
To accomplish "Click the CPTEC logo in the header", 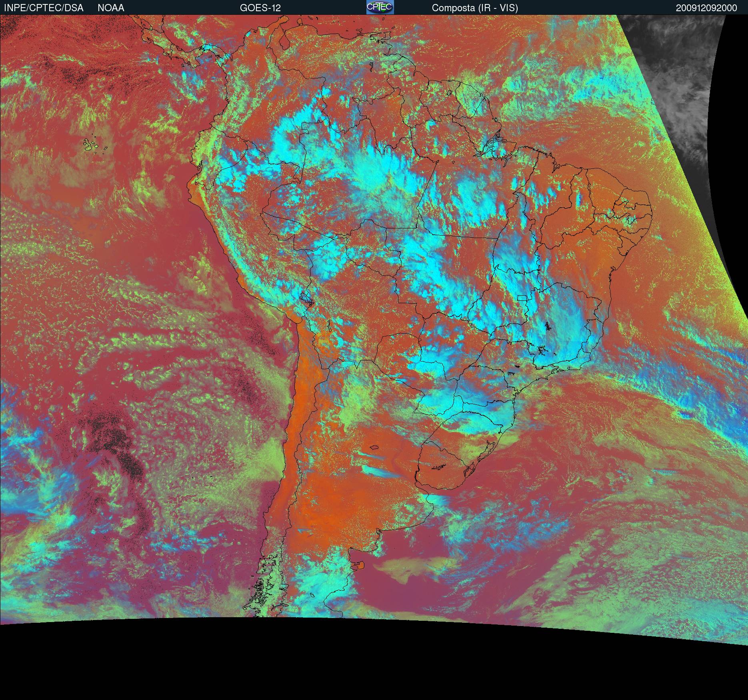I will coord(380,7).
